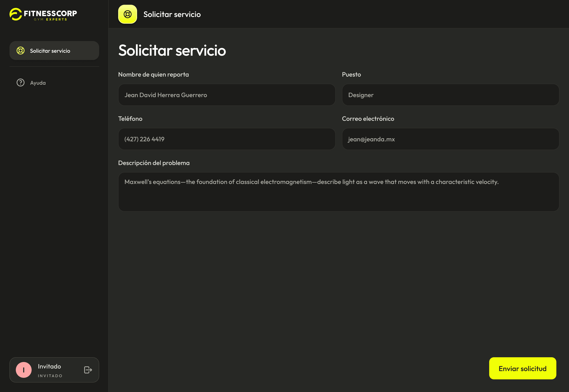
Task: Click the Invitado user name text
Action: pyautogui.click(x=49, y=367)
